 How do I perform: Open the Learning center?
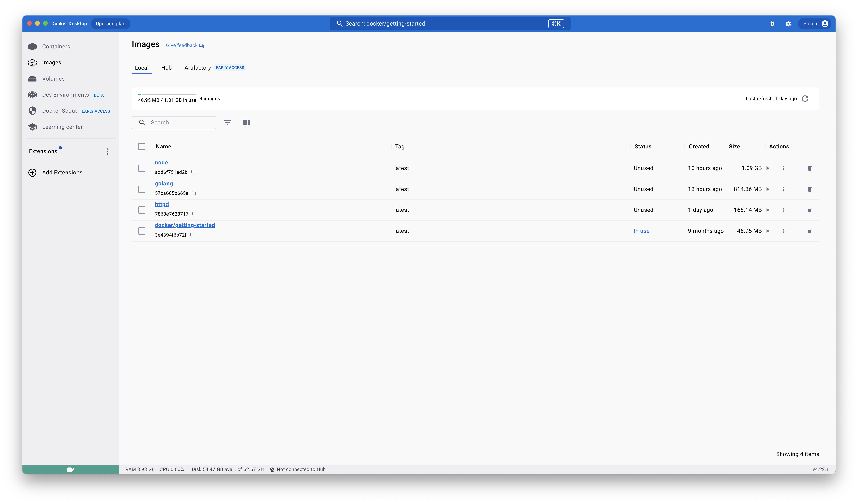[62, 127]
